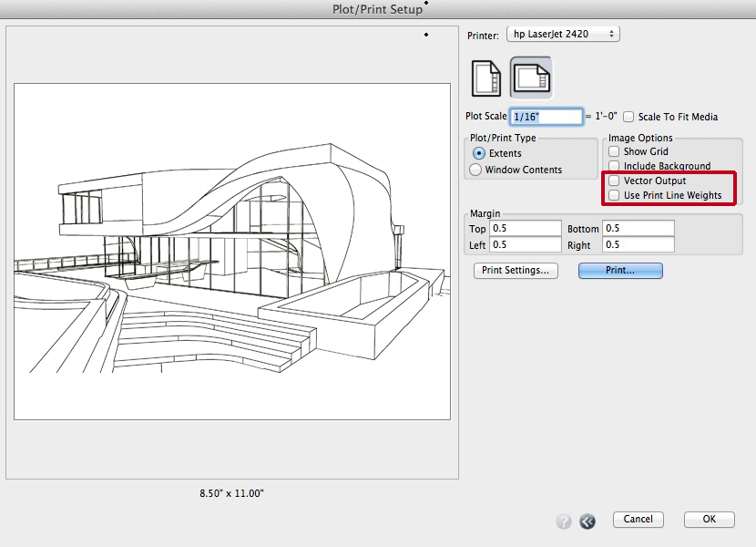756x547 pixels.
Task: Click the Top margin field
Action: 524,229
